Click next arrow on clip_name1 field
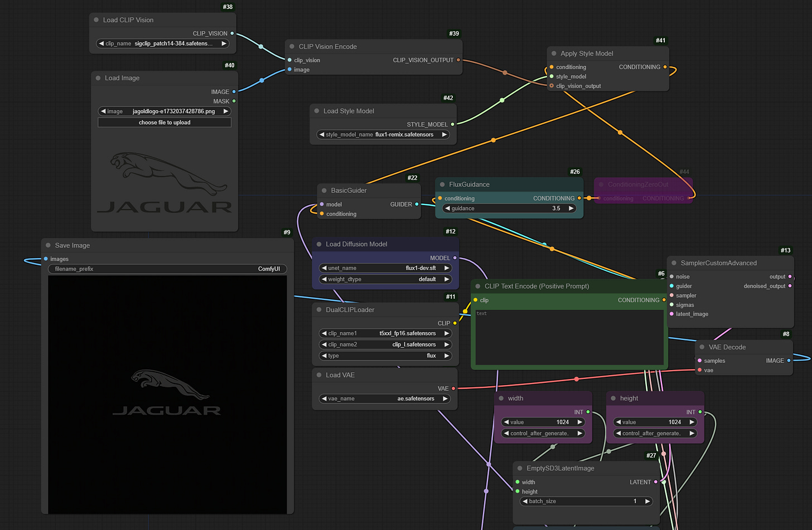Image resolution: width=812 pixels, height=530 pixels. [x=446, y=333]
